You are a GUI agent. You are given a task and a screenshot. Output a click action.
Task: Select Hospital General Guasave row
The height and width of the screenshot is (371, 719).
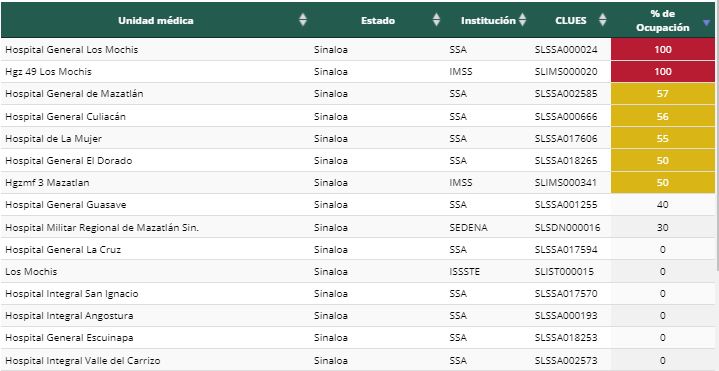(x=358, y=205)
